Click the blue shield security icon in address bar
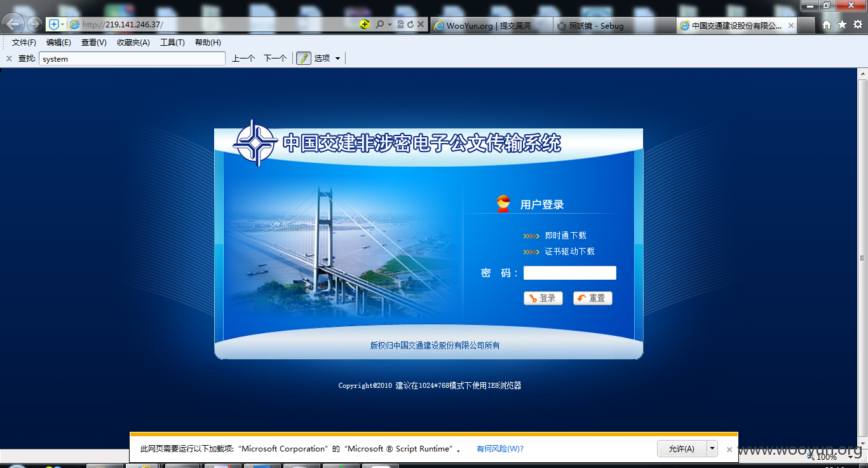Image resolution: width=868 pixels, height=468 pixels. [x=53, y=24]
